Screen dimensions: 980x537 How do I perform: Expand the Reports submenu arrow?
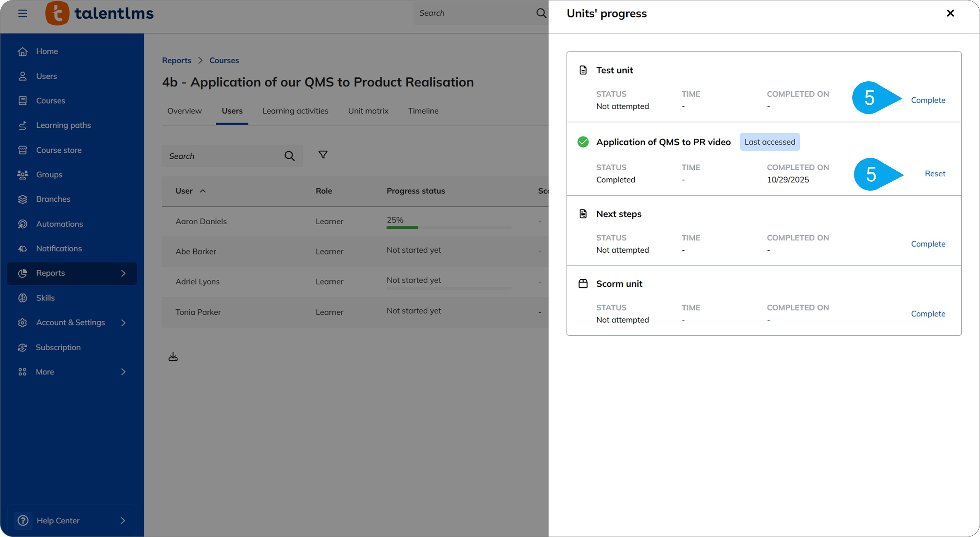(x=123, y=273)
